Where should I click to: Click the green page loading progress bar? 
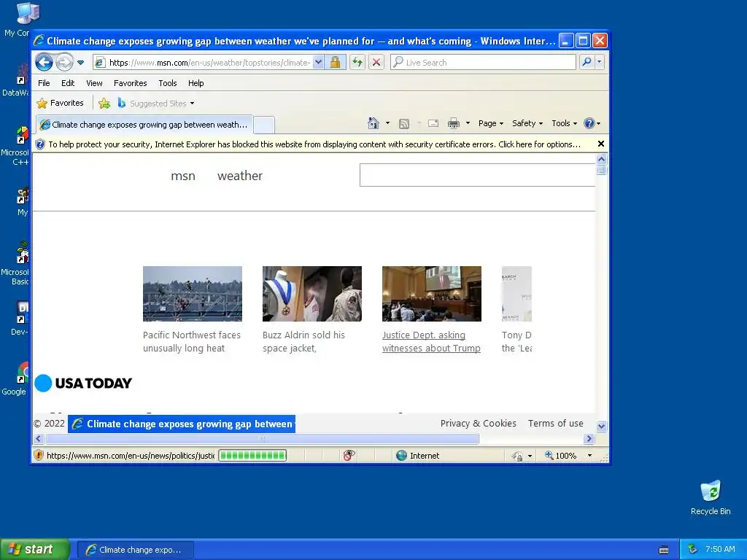click(252, 456)
